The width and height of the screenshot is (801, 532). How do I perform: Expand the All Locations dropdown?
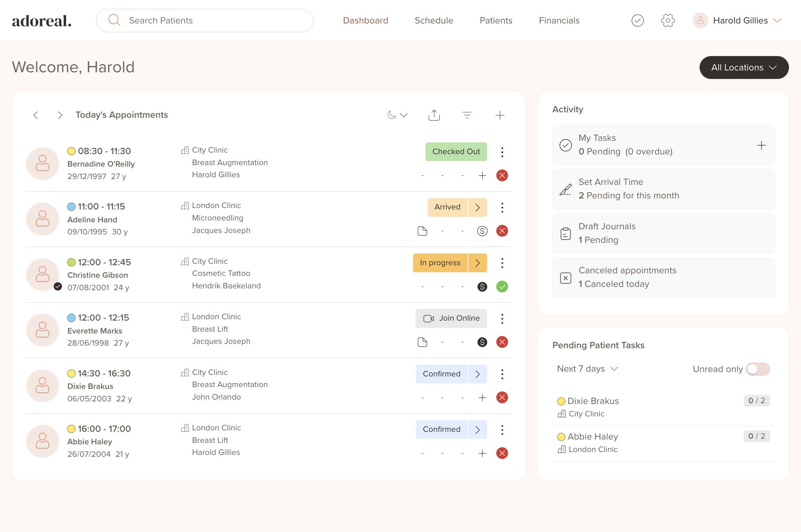[744, 68]
